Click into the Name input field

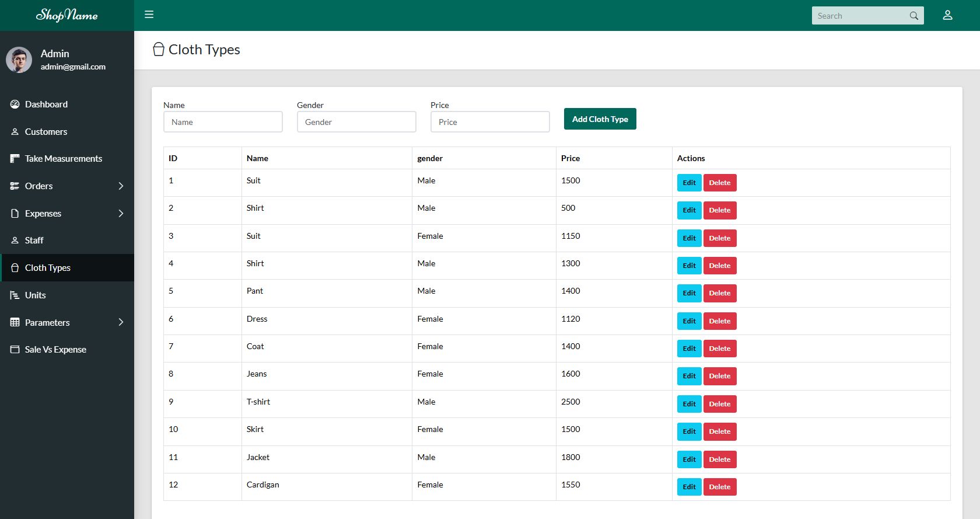[223, 122]
